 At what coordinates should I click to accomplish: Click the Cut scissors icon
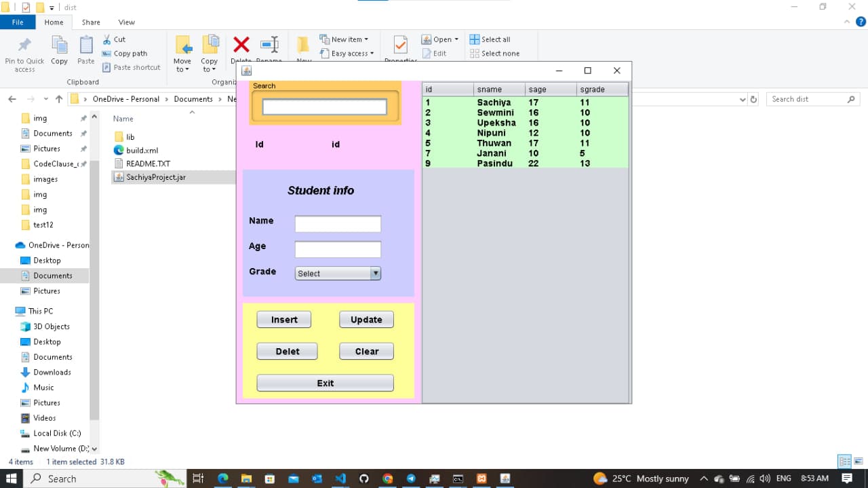(107, 39)
